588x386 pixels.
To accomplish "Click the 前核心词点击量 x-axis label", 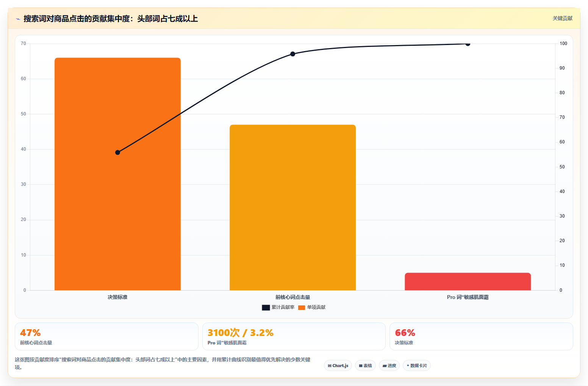I will pyautogui.click(x=292, y=297).
